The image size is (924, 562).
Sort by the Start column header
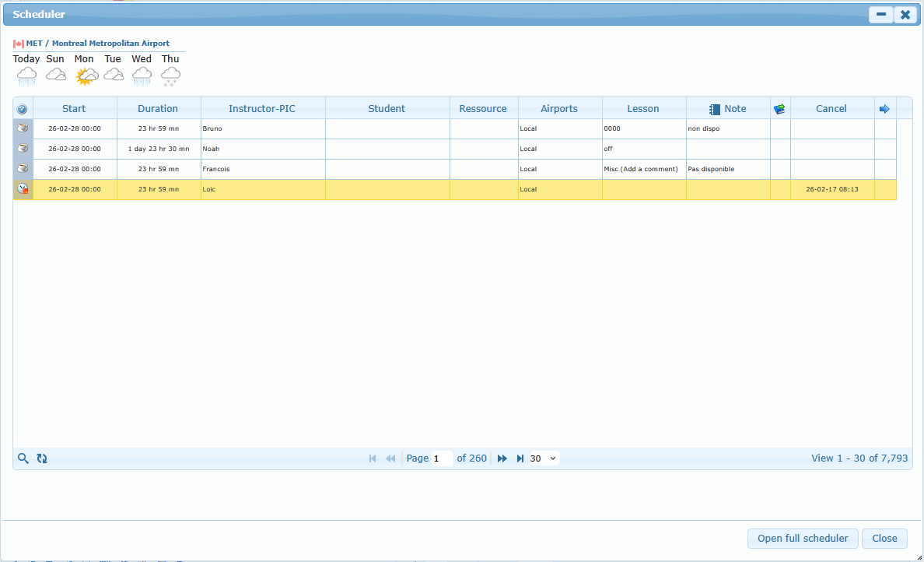tap(74, 109)
